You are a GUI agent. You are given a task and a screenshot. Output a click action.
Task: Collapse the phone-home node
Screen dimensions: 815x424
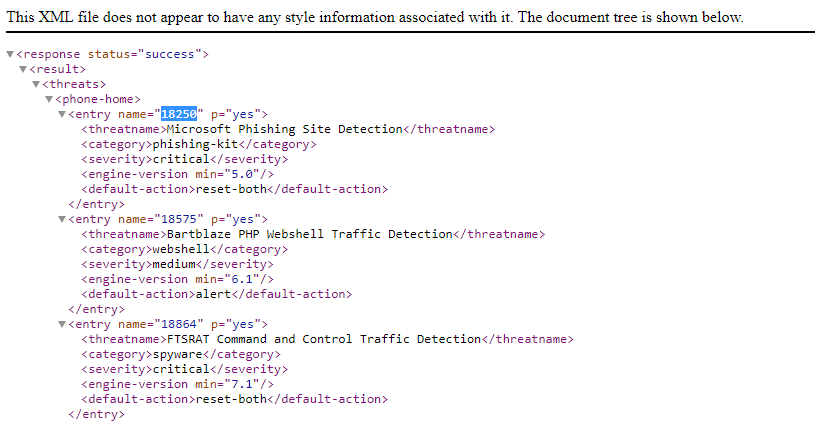point(49,99)
